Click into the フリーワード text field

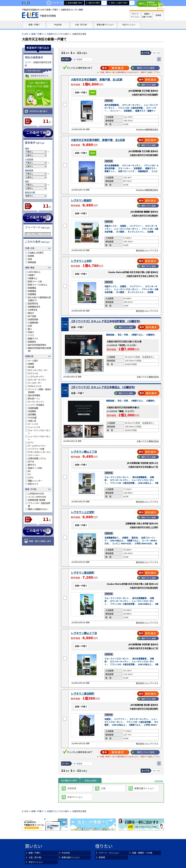coord(38,234)
